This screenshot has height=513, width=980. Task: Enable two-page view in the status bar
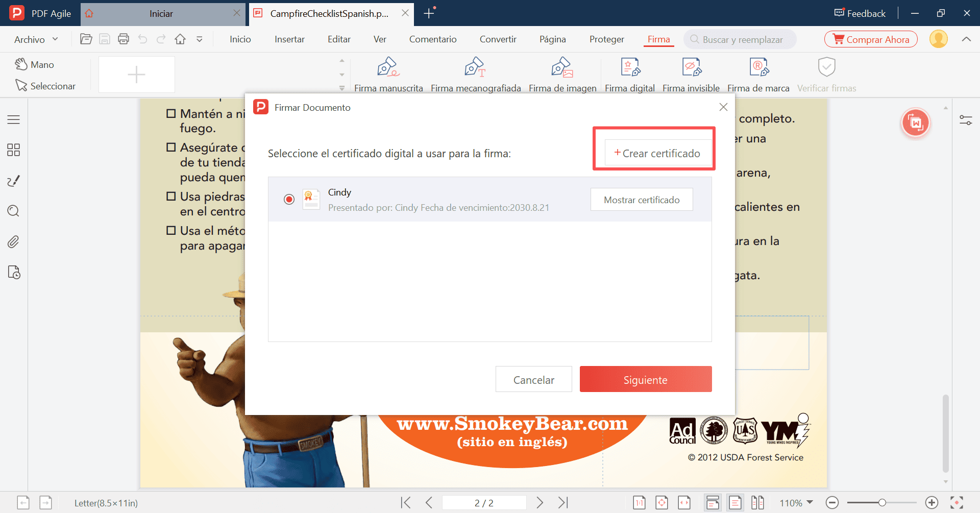pyautogui.click(x=758, y=502)
